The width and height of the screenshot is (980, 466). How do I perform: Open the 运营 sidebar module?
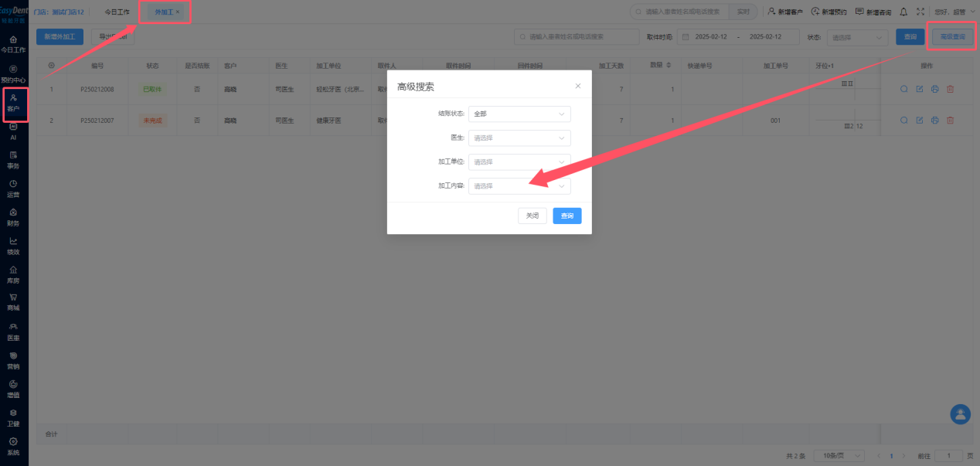(13, 189)
